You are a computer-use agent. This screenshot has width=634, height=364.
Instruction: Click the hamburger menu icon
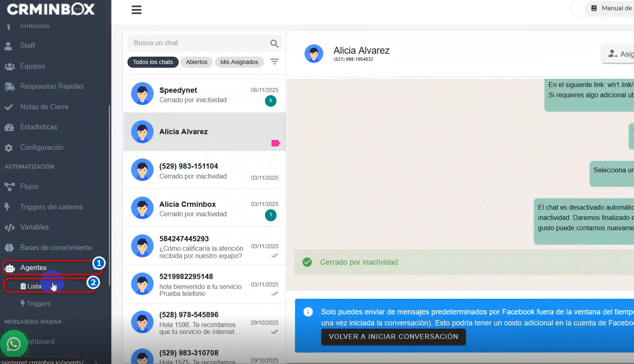pyautogui.click(x=136, y=10)
